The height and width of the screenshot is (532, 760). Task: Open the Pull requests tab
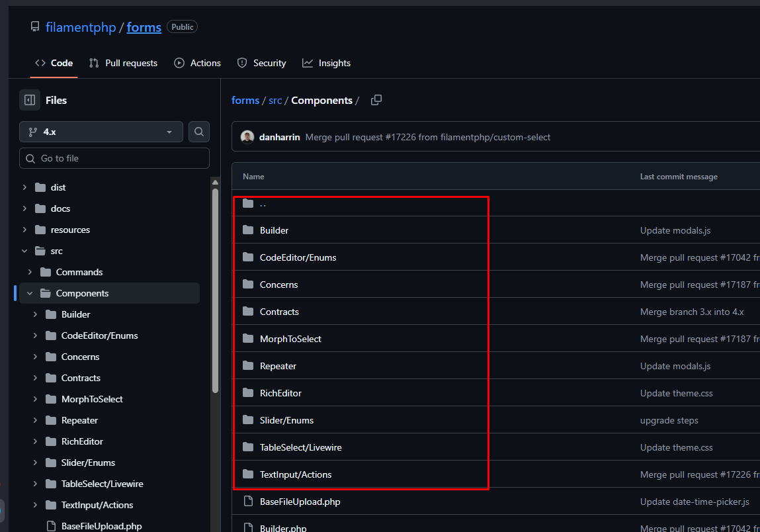pos(124,63)
